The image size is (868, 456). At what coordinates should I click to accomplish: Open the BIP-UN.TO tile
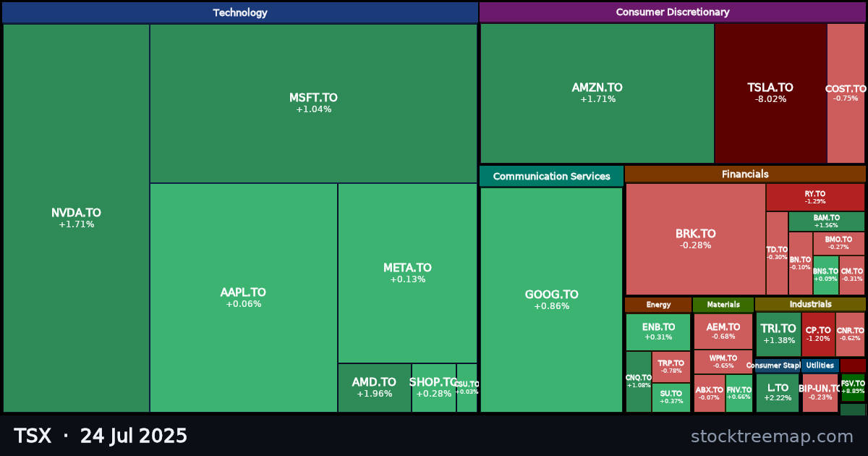(x=820, y=393)
